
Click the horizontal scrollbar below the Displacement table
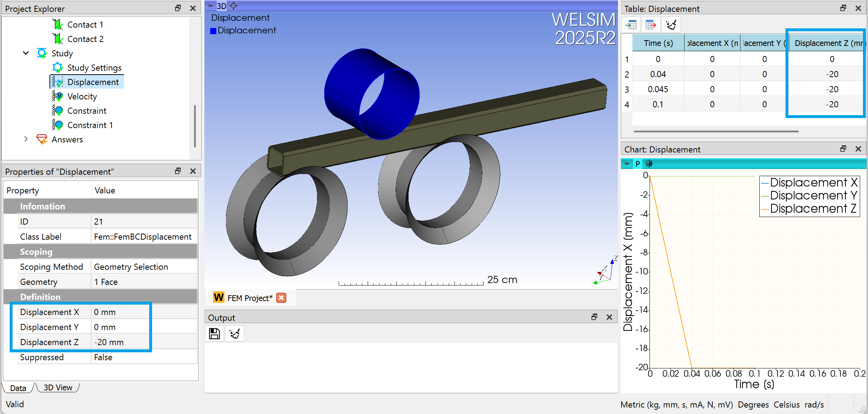click(x=716, y=132)
